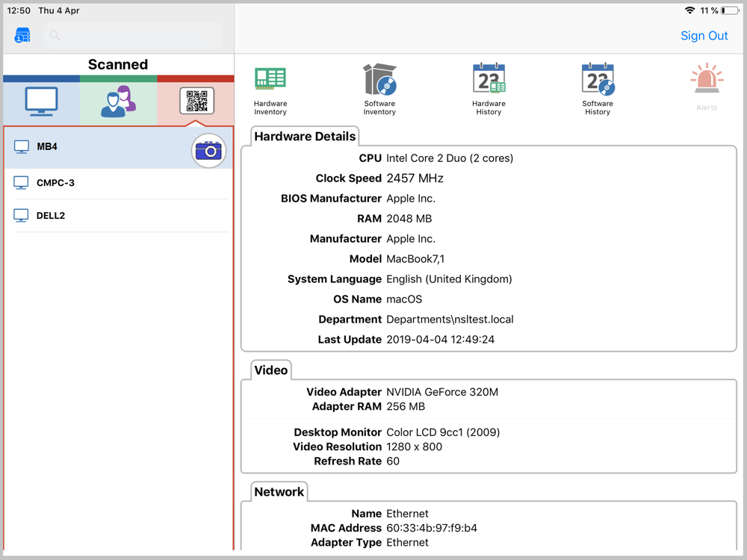Viewport: 747px width, 560px height.
Task: Select the DELL2 device row
Action: click(118, 216)
